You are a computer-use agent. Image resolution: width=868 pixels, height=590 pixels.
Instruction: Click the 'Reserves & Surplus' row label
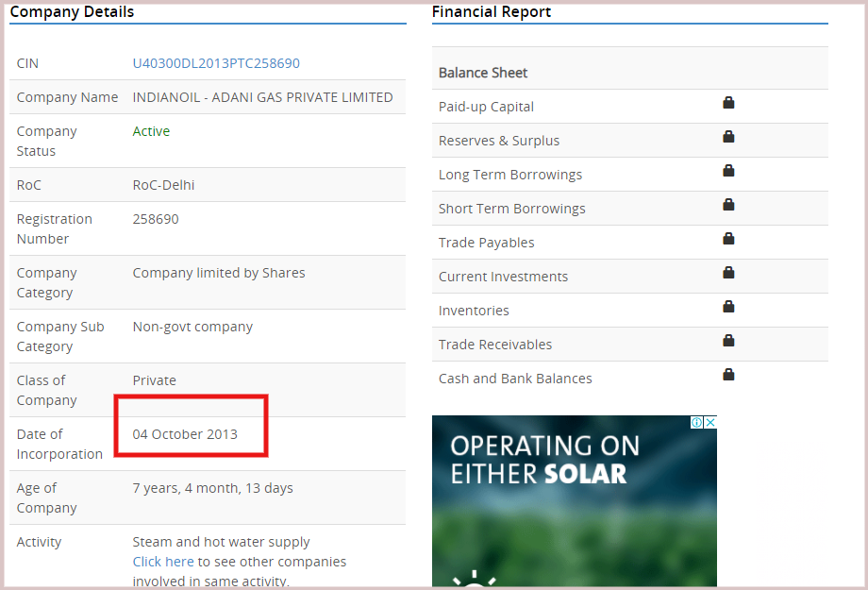[499, 141]
